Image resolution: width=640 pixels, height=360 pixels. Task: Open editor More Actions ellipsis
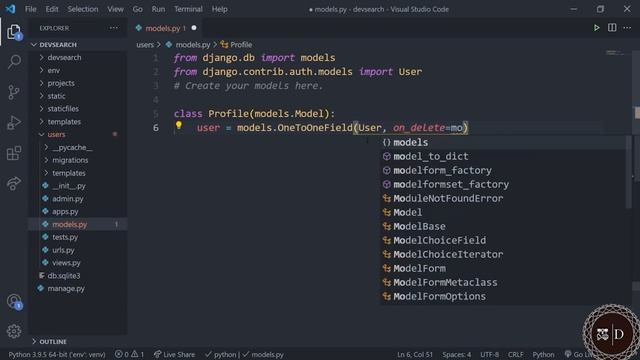[x=627, y=28]
